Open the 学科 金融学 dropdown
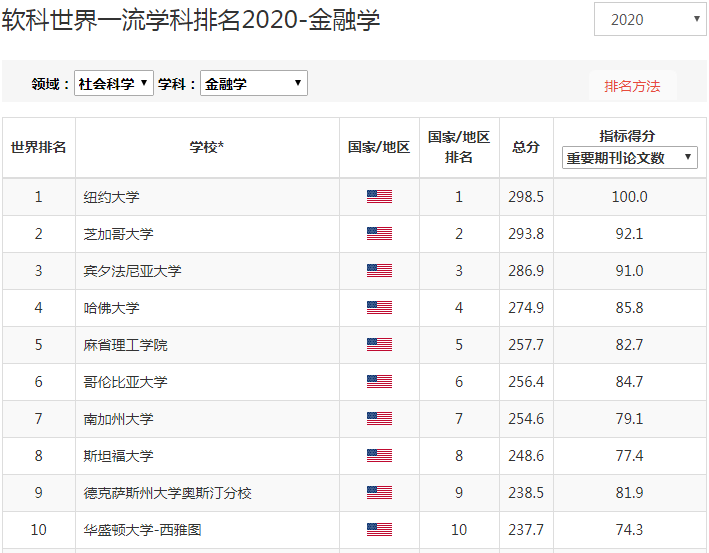The image size is (709, 553). point(254,83)
